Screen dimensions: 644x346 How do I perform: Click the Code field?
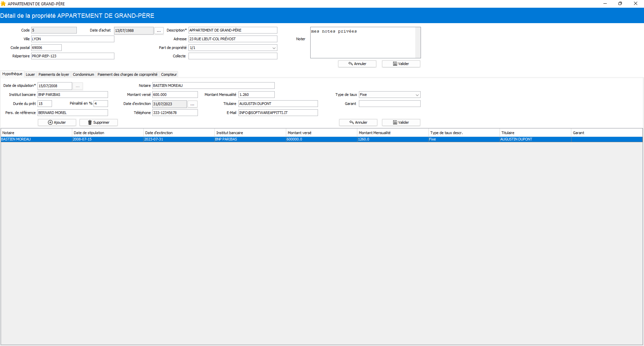tap(54, 30)
